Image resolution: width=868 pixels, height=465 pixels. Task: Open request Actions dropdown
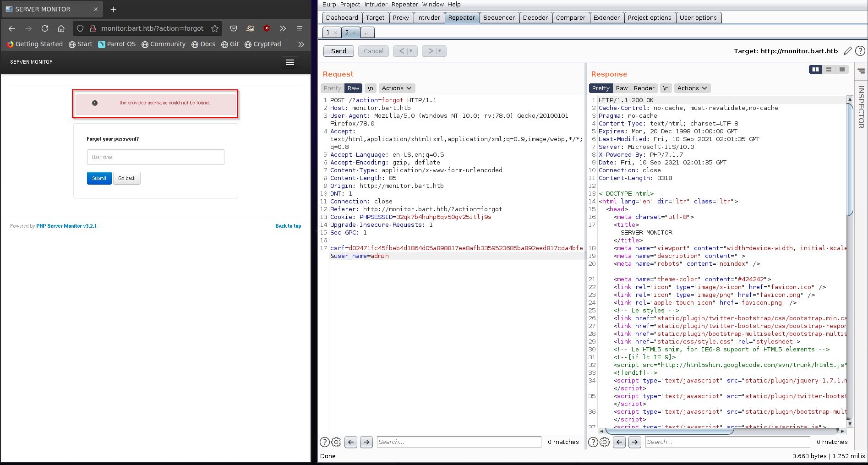(x=397, y=88)
